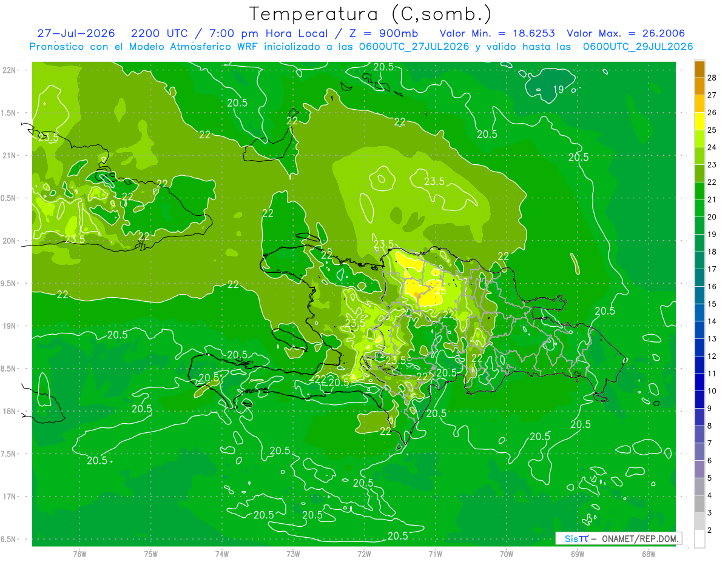Click the "18N" latitude axis label
728x562 pixels.
click(10, 411)
